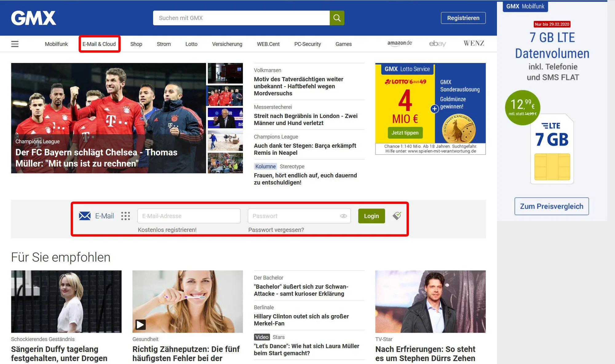
Task: Click the 7 GB SIM card image
Action: (x=552, y=149)
